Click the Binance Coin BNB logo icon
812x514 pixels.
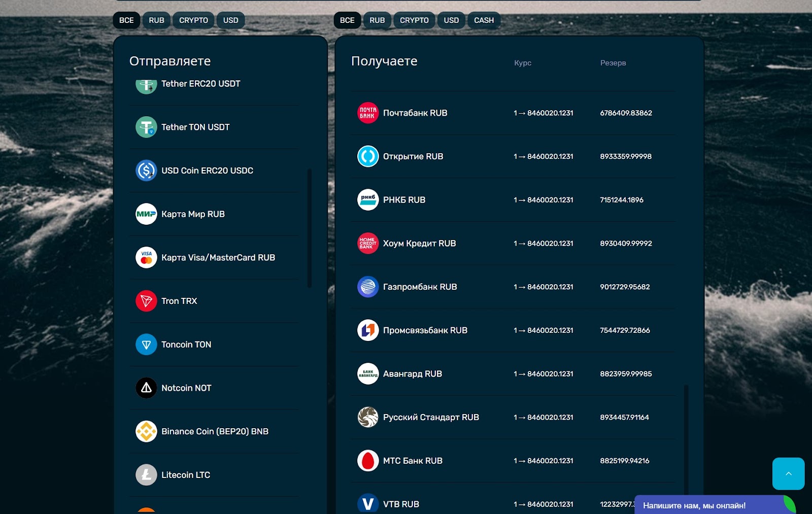tap(146, 431)
